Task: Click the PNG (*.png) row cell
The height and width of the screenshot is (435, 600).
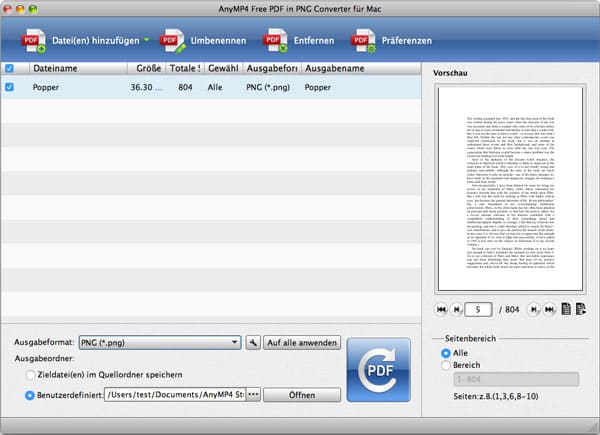Action: click(268, 87)
